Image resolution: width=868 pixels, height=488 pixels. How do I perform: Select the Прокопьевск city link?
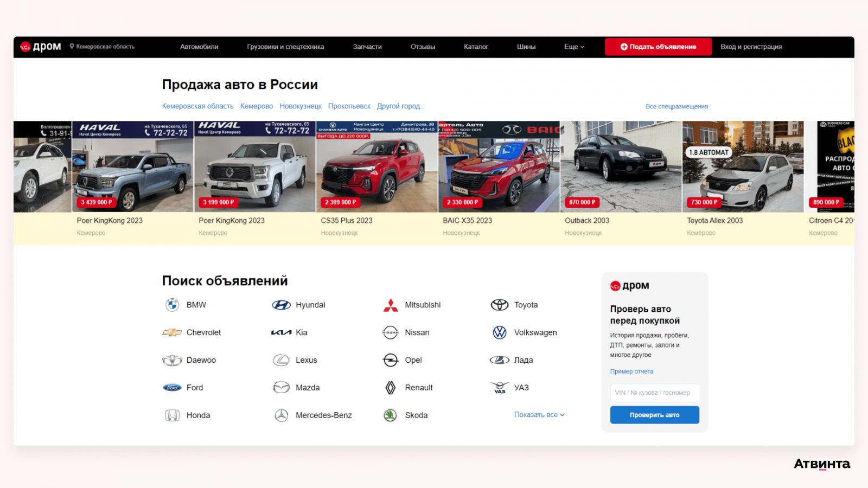[349, 106]
